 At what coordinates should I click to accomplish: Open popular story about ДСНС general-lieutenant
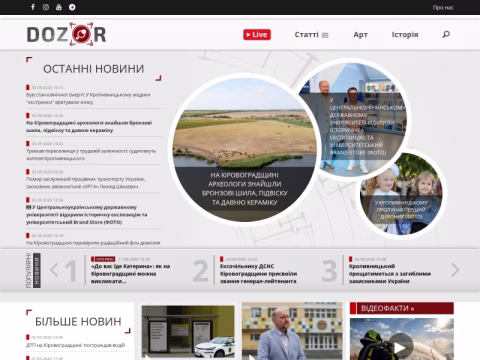coord(258,274)
